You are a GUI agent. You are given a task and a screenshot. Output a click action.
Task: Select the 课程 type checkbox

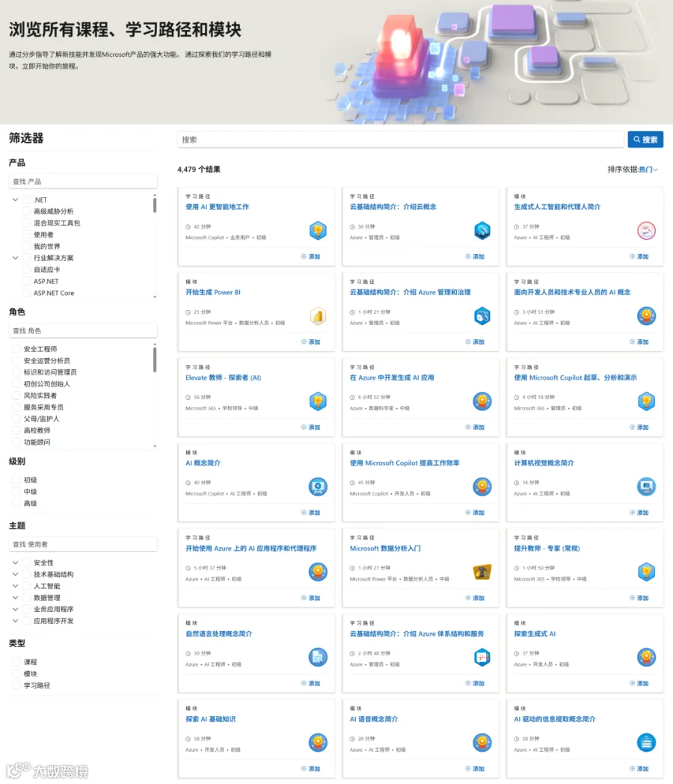(16, 662)
